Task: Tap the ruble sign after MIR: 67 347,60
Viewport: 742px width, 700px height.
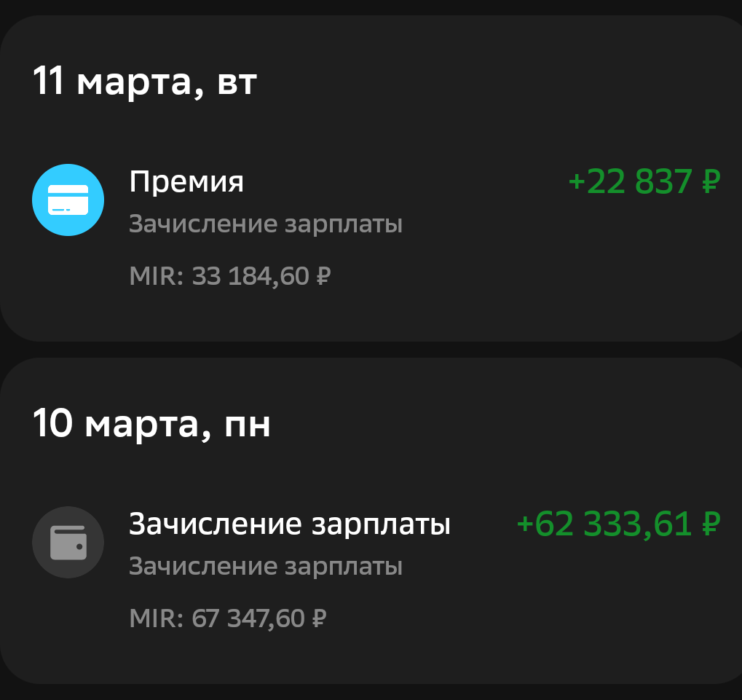Action: click(318, 619)
